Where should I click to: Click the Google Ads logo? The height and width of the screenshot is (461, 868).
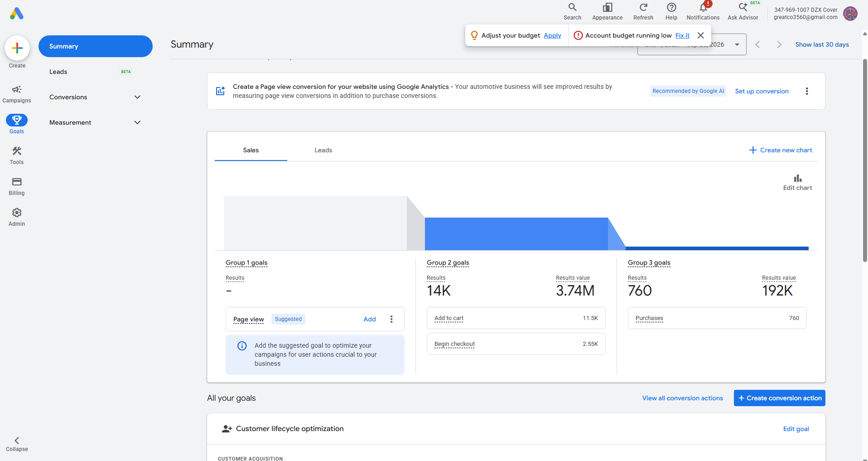click(17, 14)
